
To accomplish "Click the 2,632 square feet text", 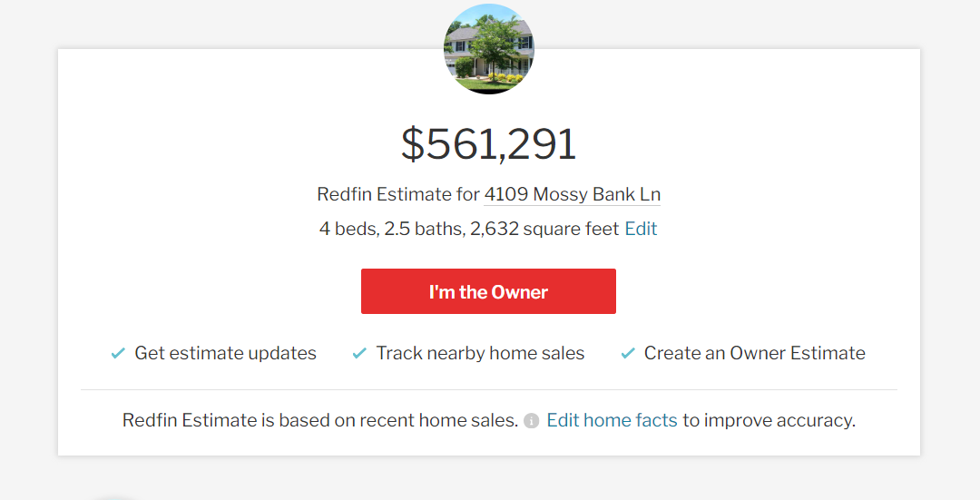I will pyautogui.click(x=544, y=229).
